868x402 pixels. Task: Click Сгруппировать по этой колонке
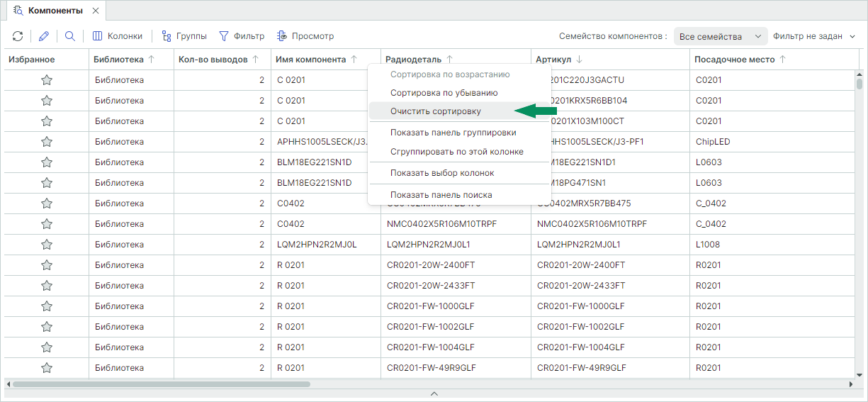tap(456, 152)
